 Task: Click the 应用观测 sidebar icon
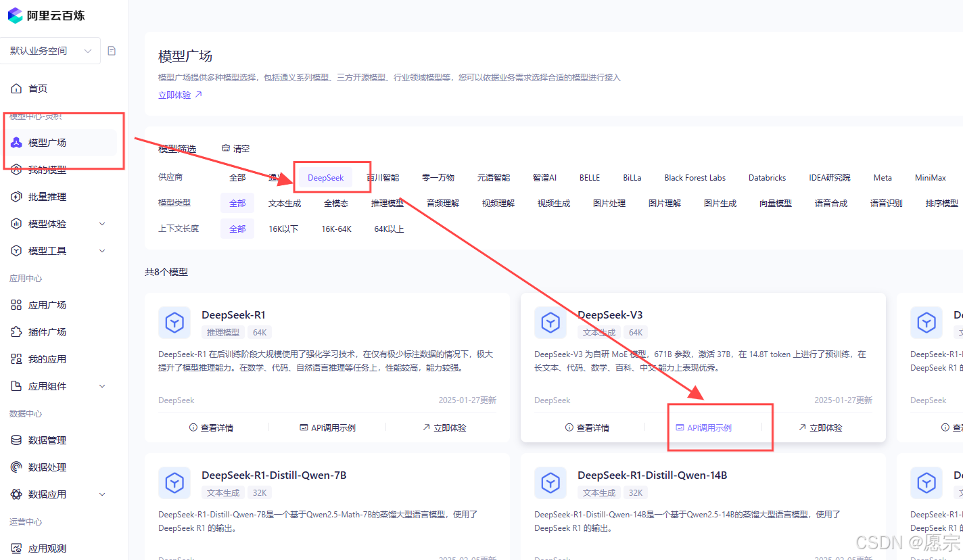tap(17, 549)
